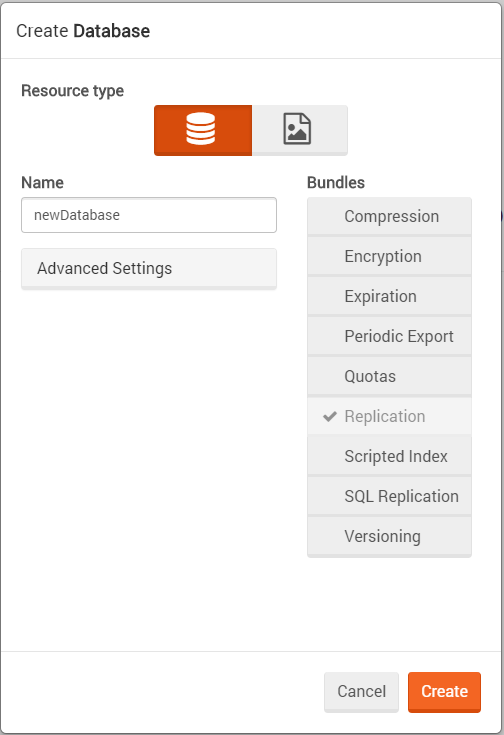
Task: Cancel the Create Database dialog
Action: (x=361, y=692)
